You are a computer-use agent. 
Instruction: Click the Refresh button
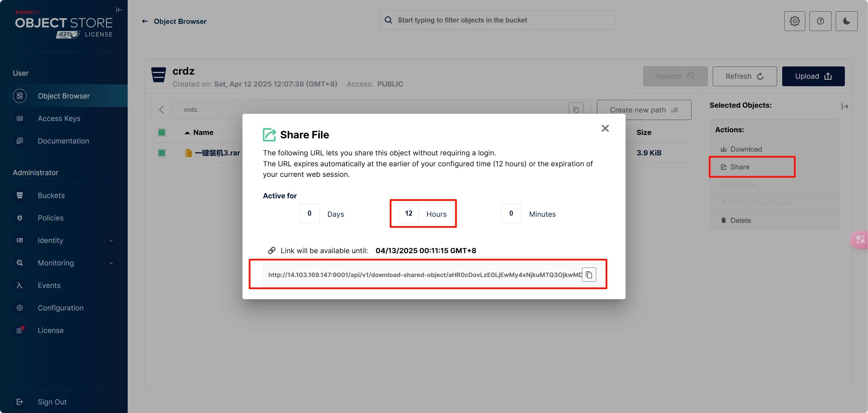pyautogui.click(x=744, y=76)
